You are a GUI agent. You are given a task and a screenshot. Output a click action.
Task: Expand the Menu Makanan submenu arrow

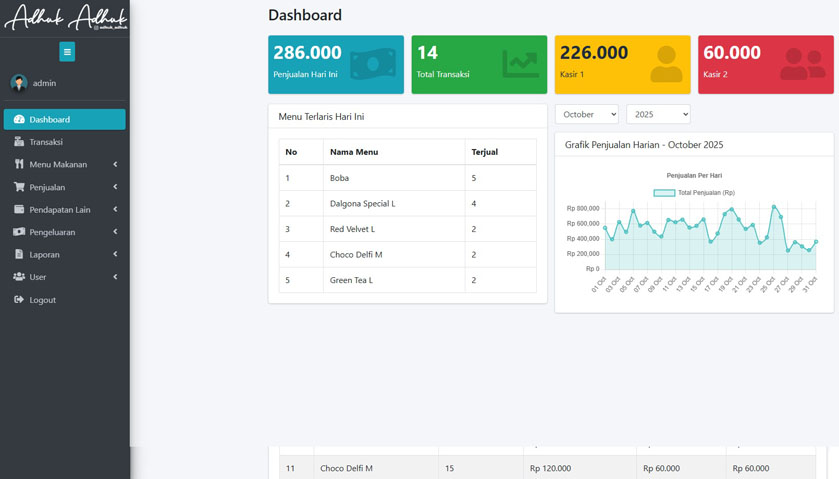coord(115,164)
